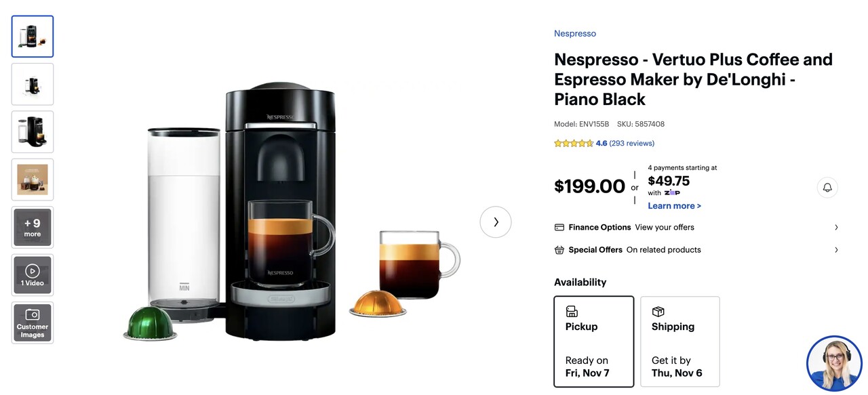
Task: Select the first machine thumbnail
Action: click(33, 37)
